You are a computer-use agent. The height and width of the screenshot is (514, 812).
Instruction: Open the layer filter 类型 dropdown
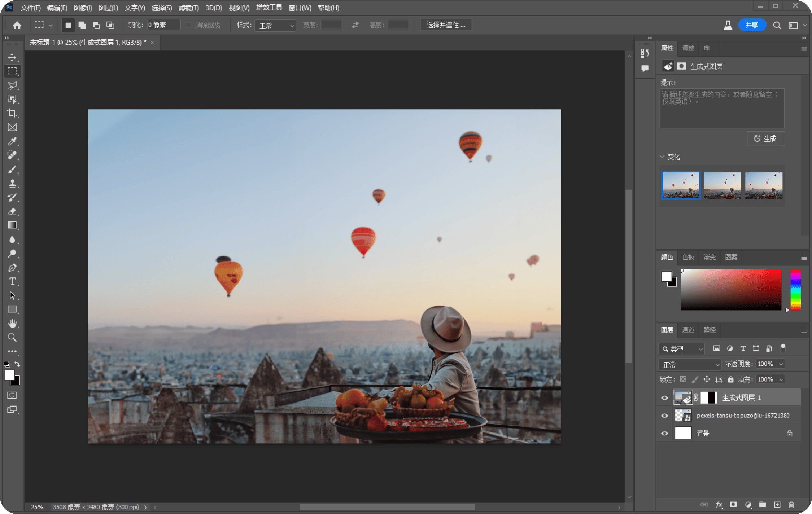pos(681,349)
